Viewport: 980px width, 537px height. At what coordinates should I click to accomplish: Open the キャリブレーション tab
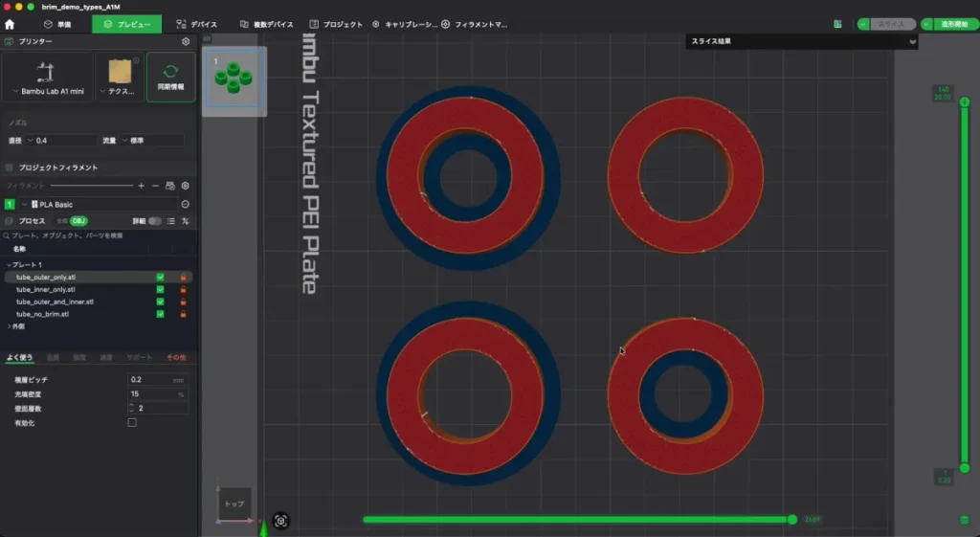(x=405, y=24)
